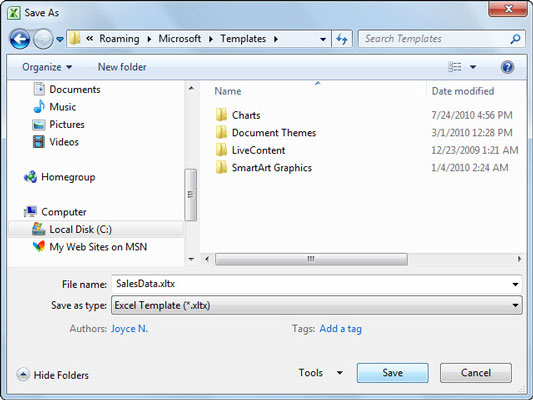Click the Documents library icon
533x400 pixels.
click(39, 89)
